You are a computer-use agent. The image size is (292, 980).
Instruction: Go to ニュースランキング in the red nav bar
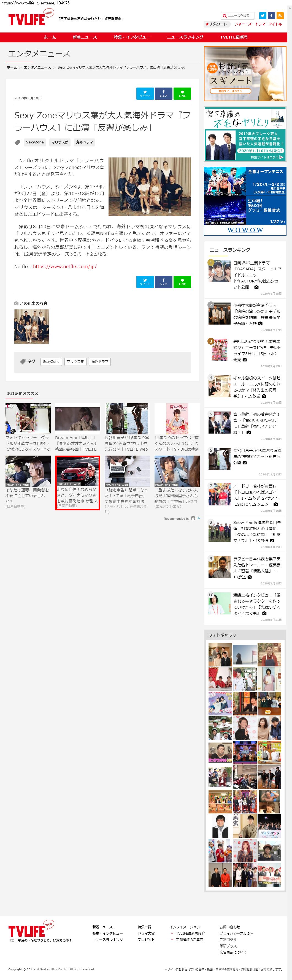coord(185,37)
